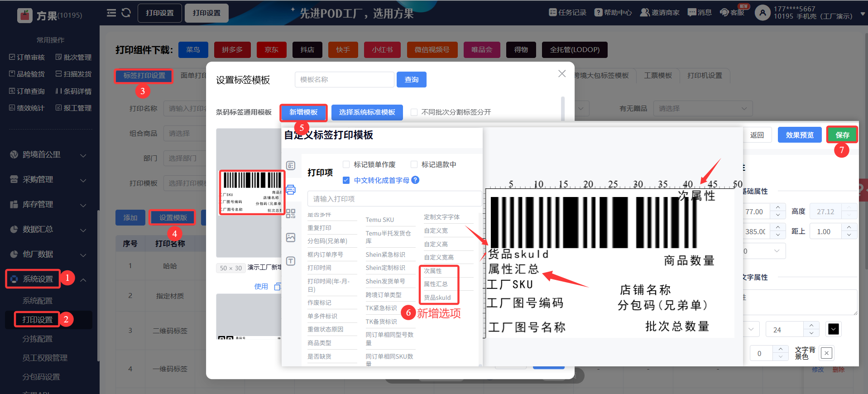Select the image icon in the editor strip
The image size is (868, 394).
pyautogui.click(x=291, y=237)
